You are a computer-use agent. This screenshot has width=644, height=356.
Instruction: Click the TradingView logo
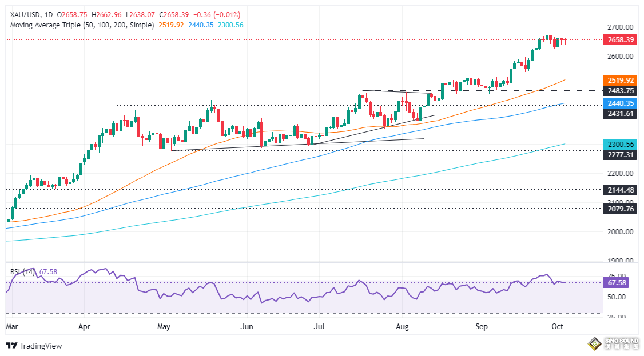point(34,346)
